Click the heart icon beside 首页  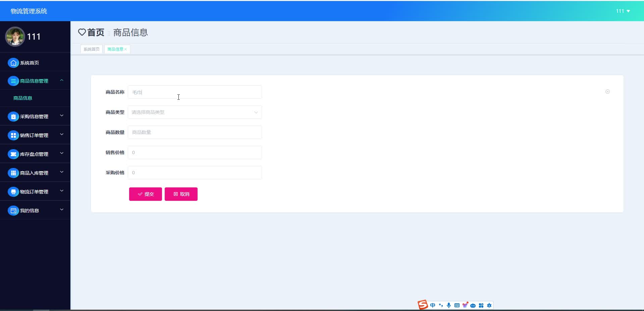coord(82,32)
